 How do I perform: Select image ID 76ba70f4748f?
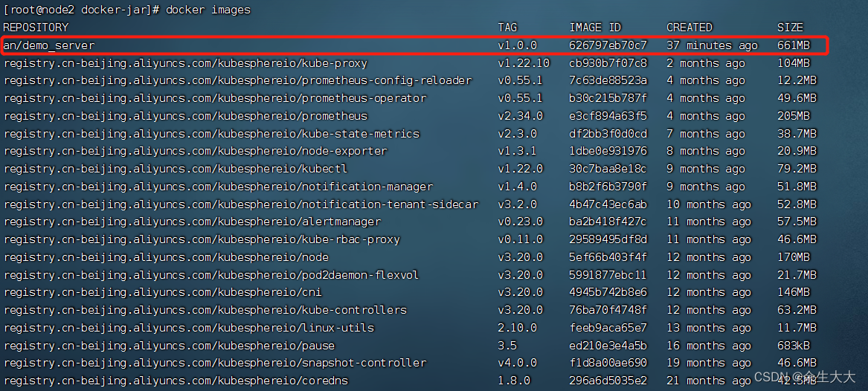(x=608, y=310)
